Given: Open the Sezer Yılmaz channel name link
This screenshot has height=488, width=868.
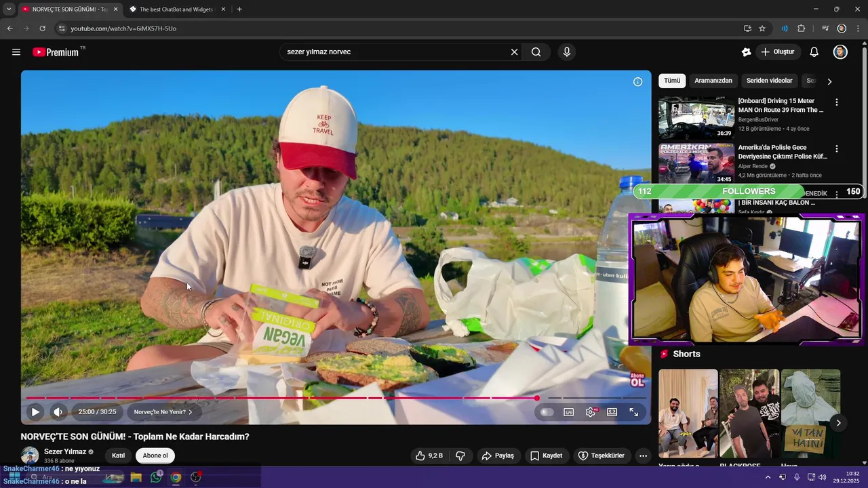Looking at the screenshot, I should tap(65, 451).
